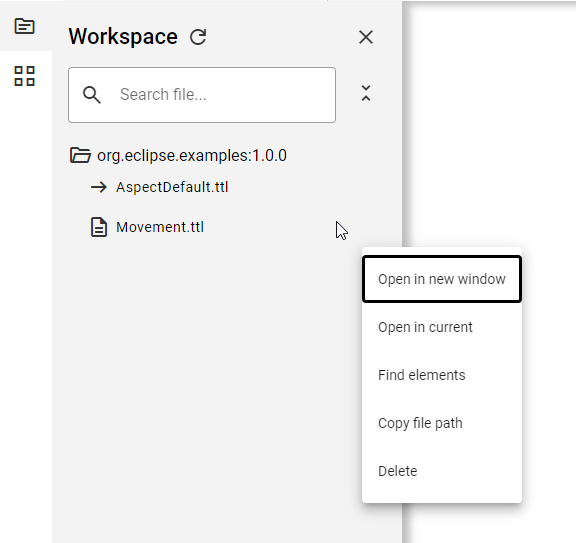
Task: Click the document icon beside Movement.ttl
Action: pyautogui.click(x=99, y=227)
